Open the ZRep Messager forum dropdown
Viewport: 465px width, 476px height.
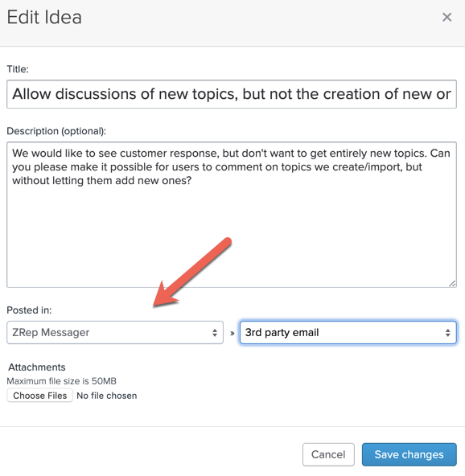115,332
